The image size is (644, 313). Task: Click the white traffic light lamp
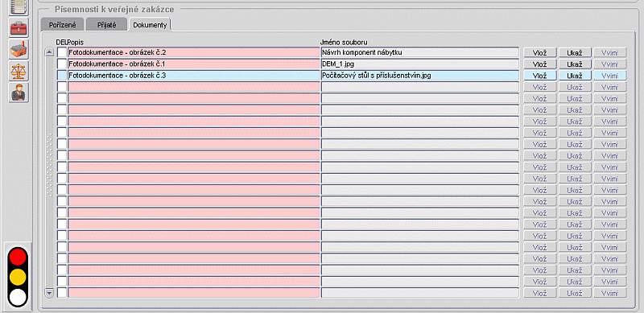[x=18, y=298]
